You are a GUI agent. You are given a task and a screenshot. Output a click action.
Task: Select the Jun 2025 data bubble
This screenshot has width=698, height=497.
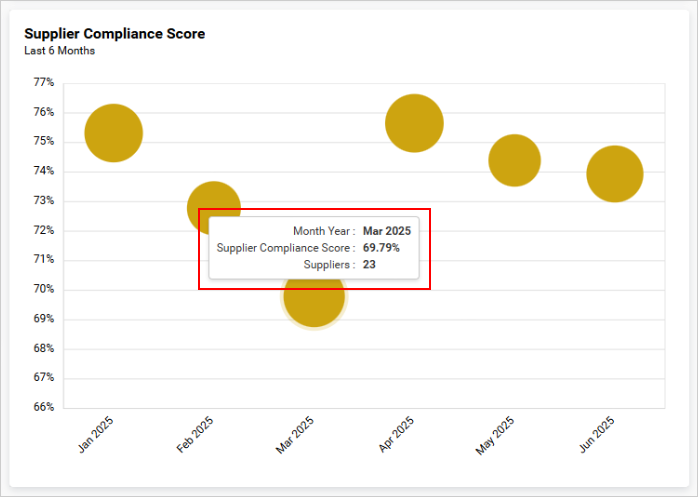click(x=614, y=174)
